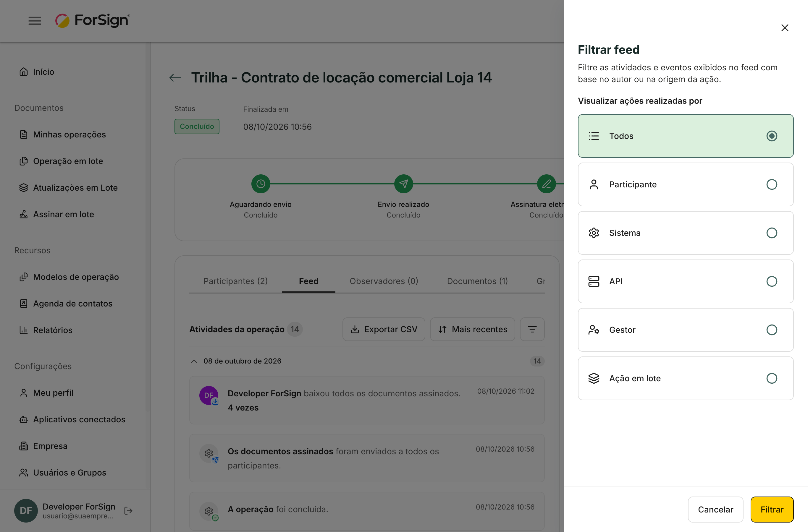Click the Empresa building icon
This screenshot has width=808, height=532.
click(x=23, y=446)
